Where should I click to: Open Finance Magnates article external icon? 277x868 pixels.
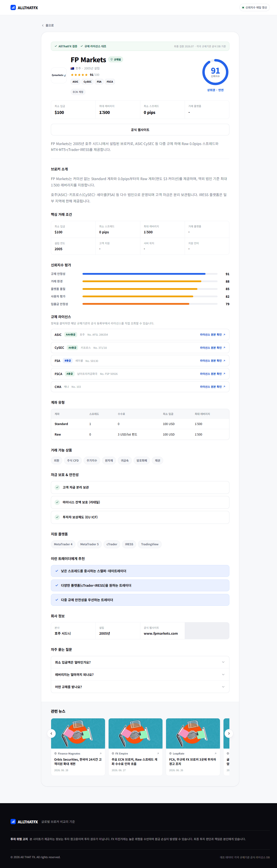(100, 753)
